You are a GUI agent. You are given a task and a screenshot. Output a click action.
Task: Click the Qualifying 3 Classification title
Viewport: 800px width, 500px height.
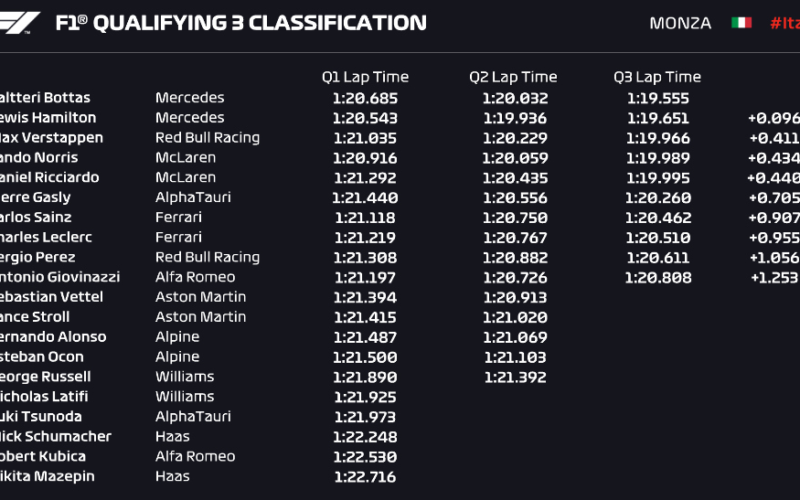tap(241, 23)
